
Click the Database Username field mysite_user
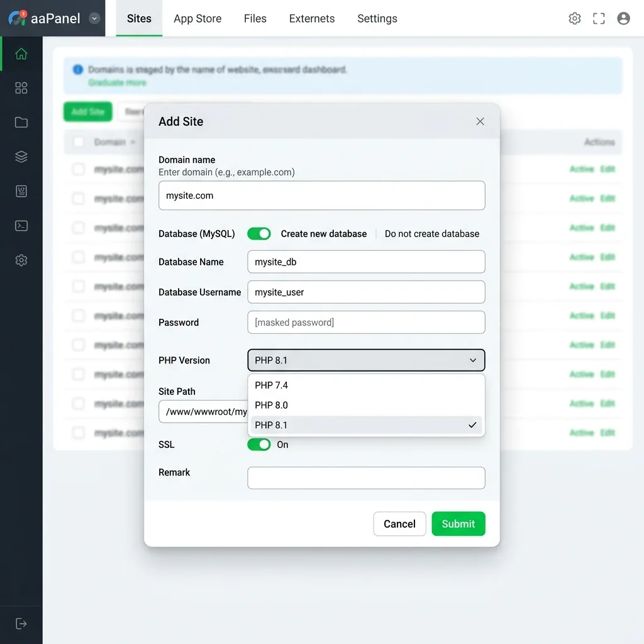[366, 292]
